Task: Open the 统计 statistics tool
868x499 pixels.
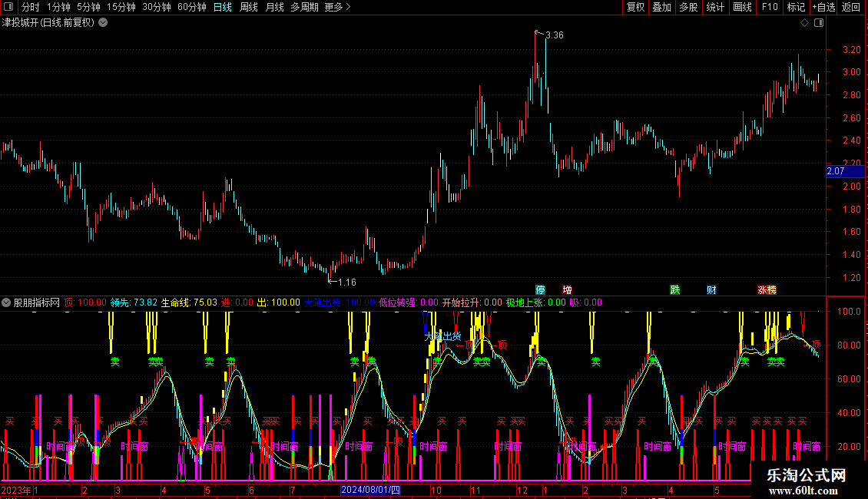Action: (715, 7)
